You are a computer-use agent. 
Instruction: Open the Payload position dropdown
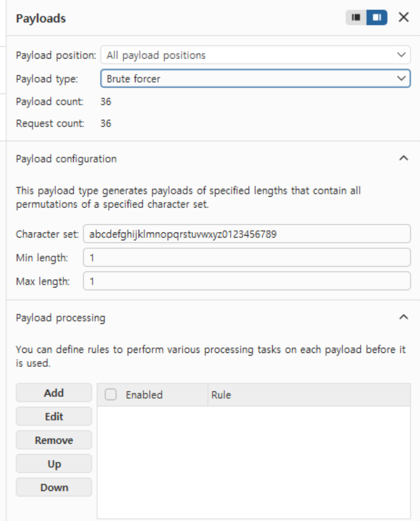pyautogui.click(x=255, y=55)
